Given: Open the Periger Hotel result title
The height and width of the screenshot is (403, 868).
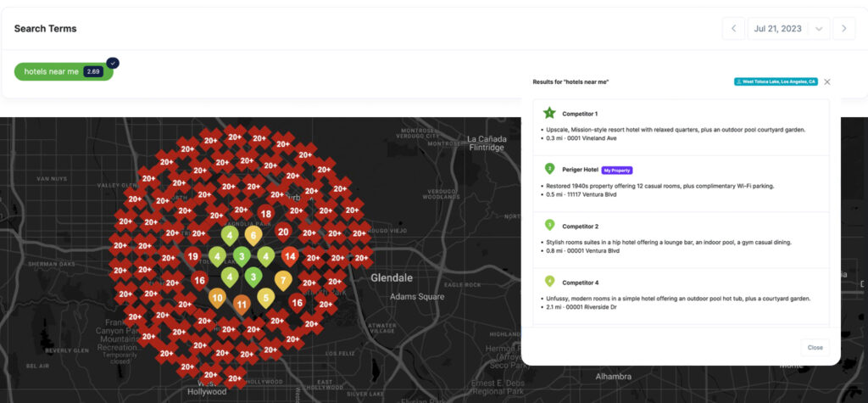Looking at the screenshot, I should tap(580, 171).
